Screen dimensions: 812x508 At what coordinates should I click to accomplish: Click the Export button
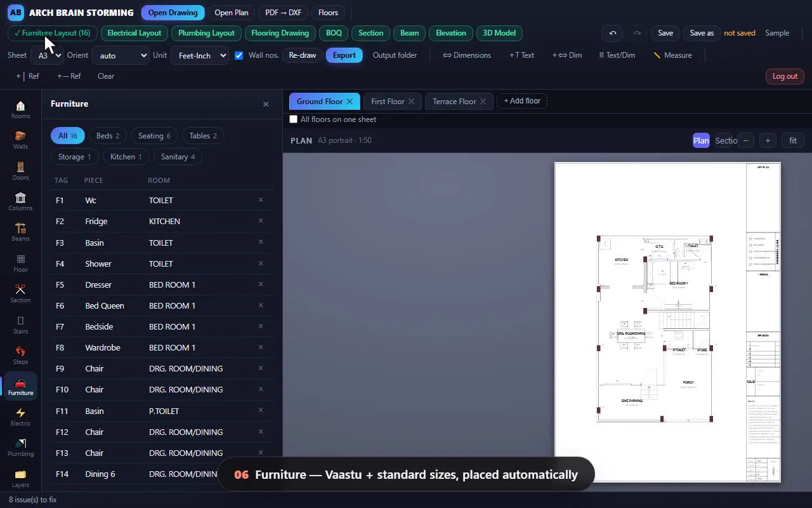click(x=344, y=55)
